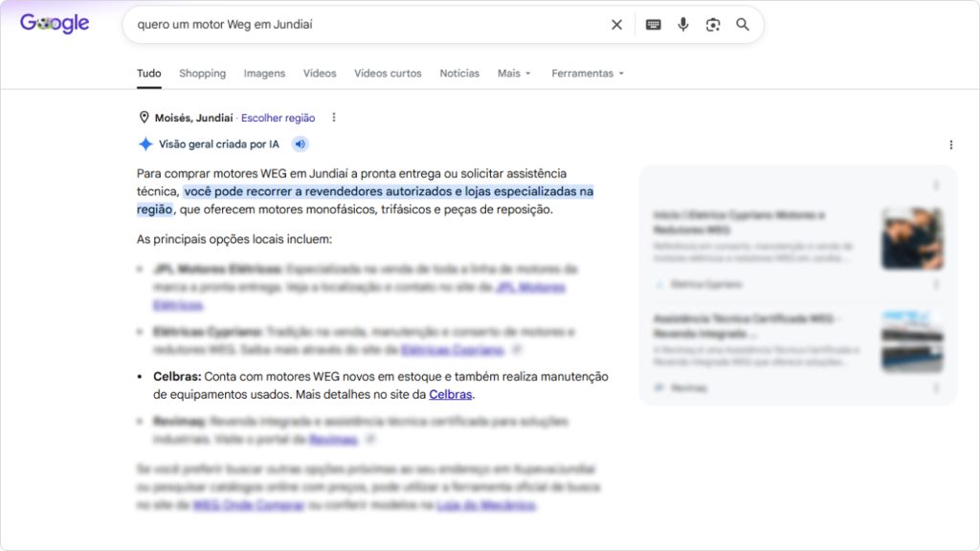Switch to the Shopping tab
Viewport: 980px width, 551px height.
203,73
